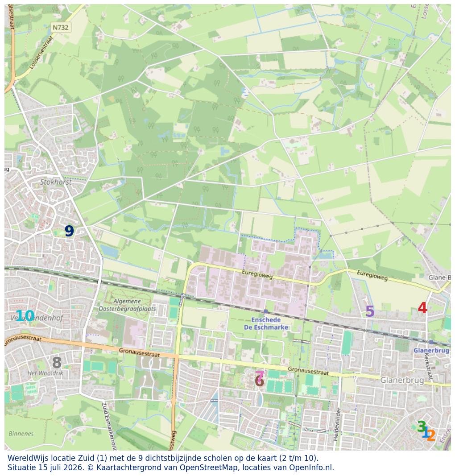
Task: Click the N732 road shield
Action: 61,28
